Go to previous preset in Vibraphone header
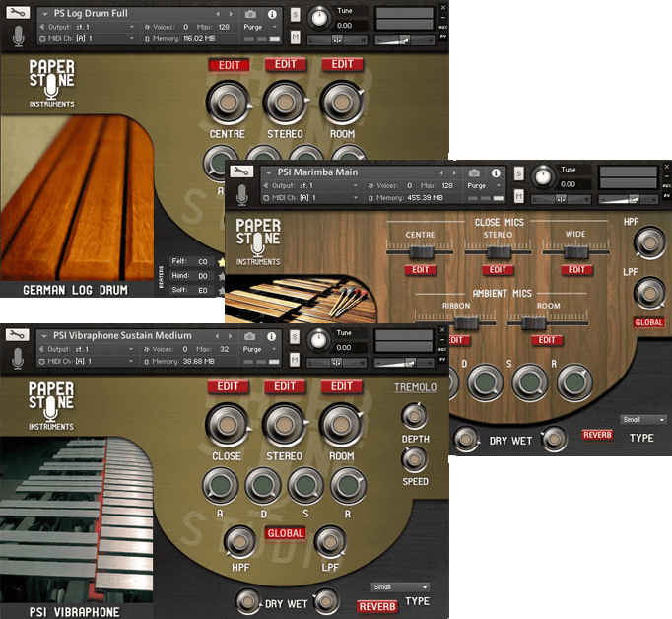 click(218, 336)
